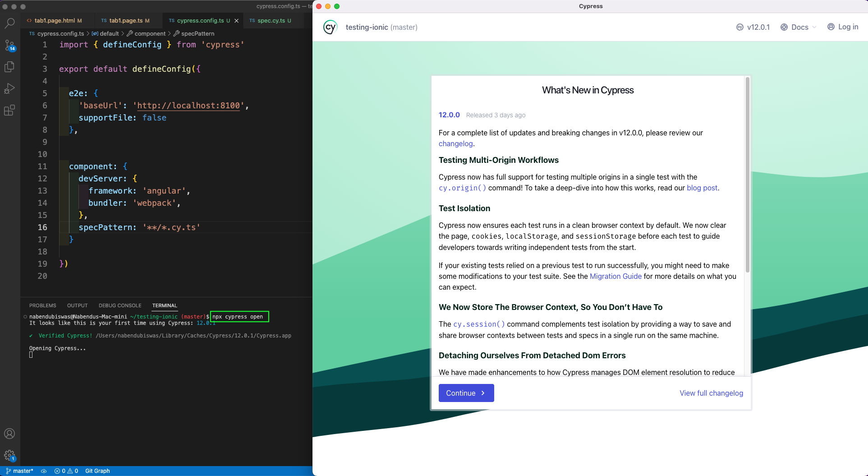The image size is (868, 476).
Task: Click the bundler: 'webpack' code line
Action: click(134, 203)
